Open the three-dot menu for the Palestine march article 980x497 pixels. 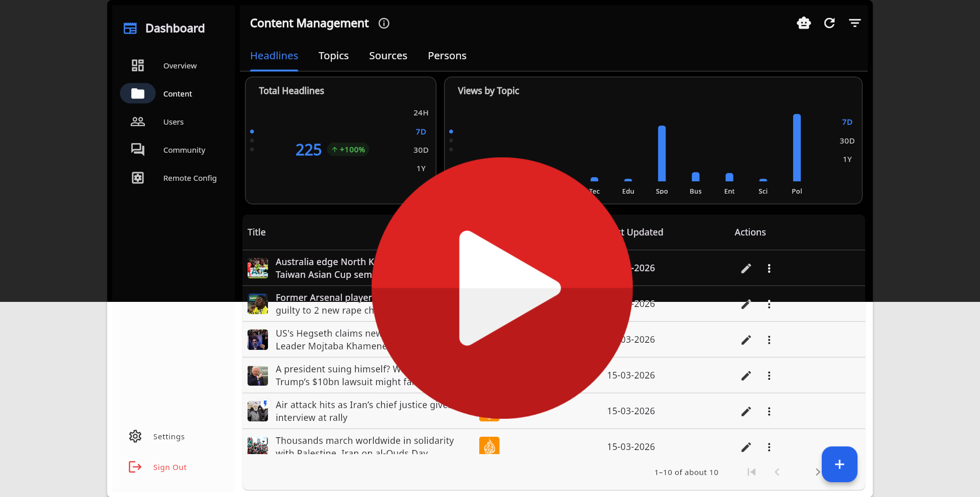(769, 447)
